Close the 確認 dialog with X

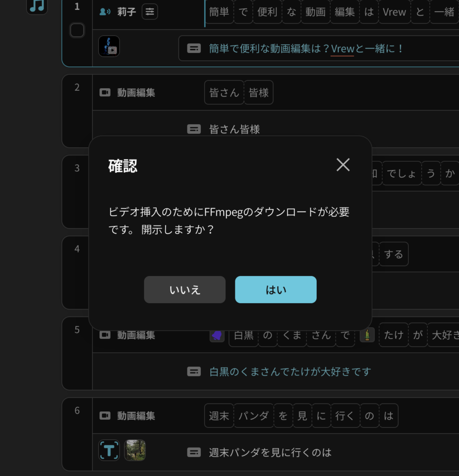[x=343, y=165]
